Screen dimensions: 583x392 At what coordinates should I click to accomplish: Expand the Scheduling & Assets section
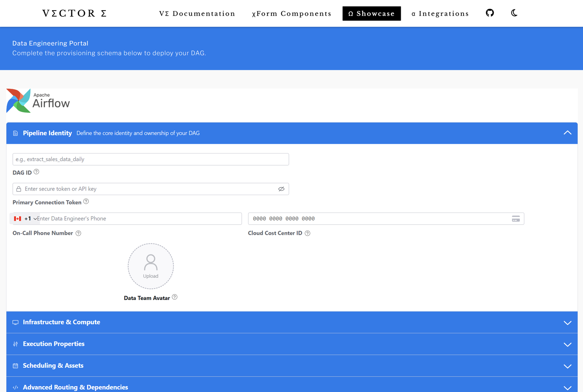567,366
